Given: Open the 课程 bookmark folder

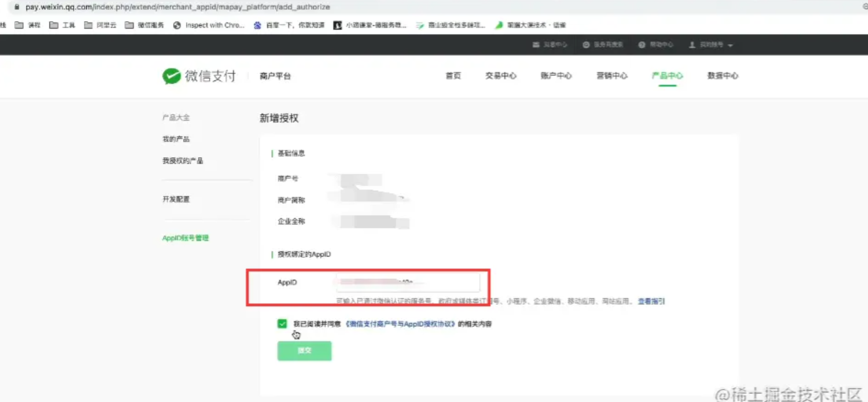Looking at the screenshot, I should click(x=28, y=25).
